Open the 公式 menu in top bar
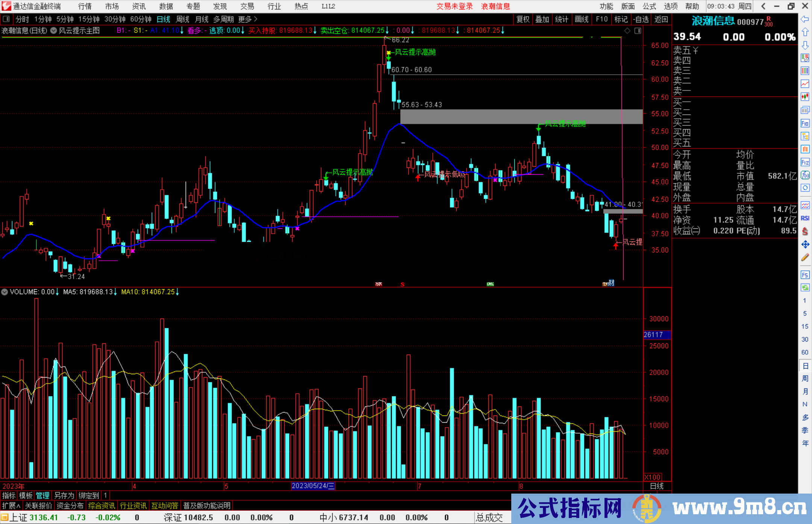The image size is (812, 524). [649, 6]
